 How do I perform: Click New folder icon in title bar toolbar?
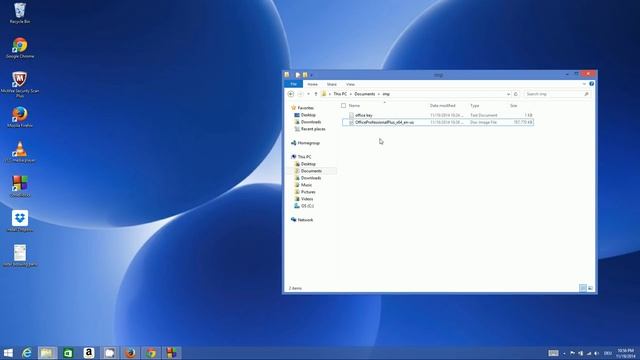[305, 75]
